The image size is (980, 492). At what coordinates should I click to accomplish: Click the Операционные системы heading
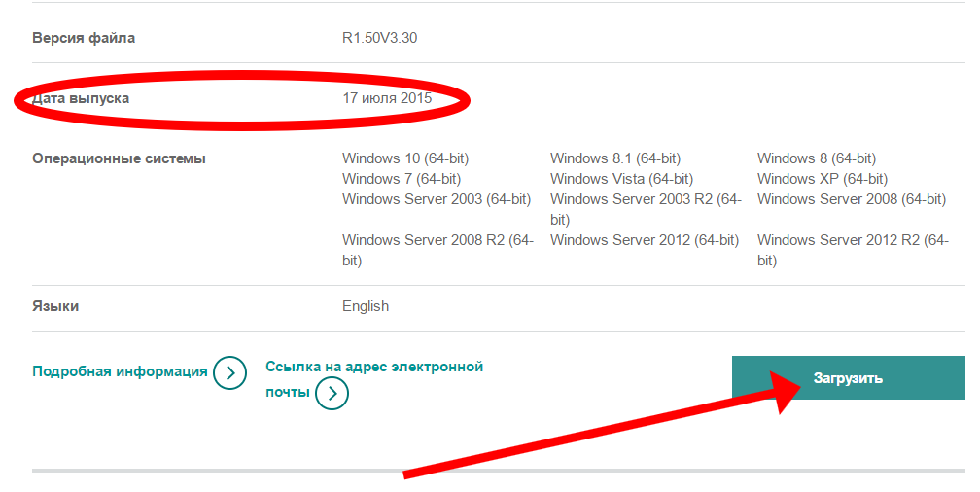[119, 158]
